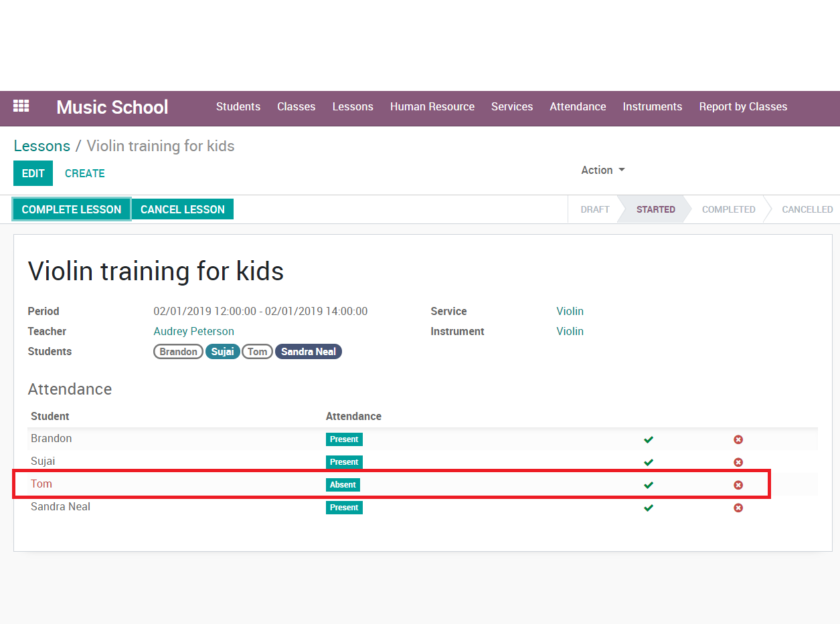
Task: Select the COMPLETED status stage
Action: [728, 209]
